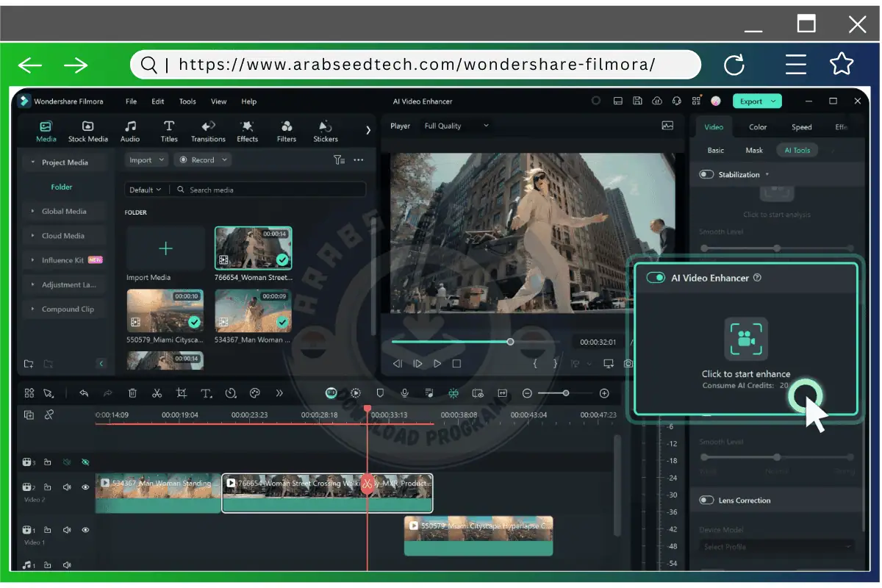Select the Effects panel icon
This screenshot has width=882, height=588.
pyautogui.click(x=247, y=130)
